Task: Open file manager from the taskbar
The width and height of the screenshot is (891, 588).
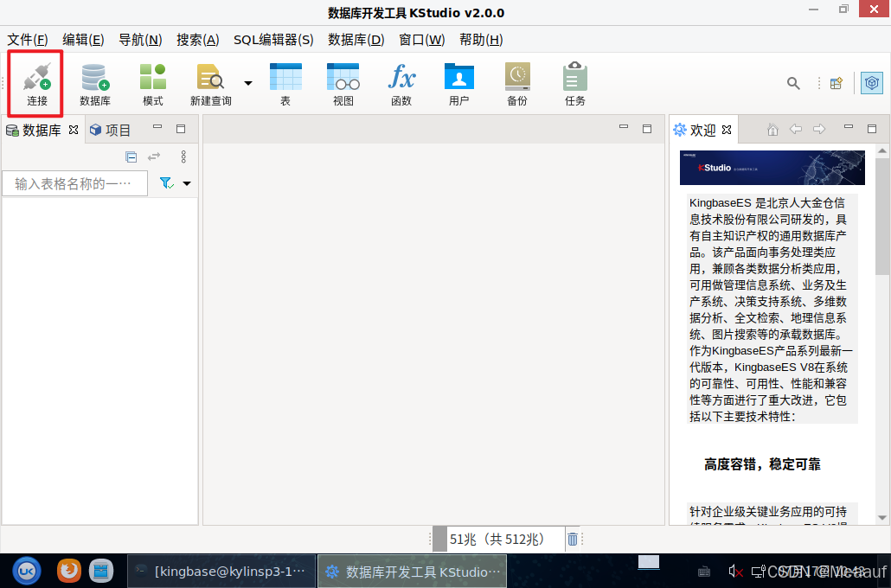Action: coord(101,571)
